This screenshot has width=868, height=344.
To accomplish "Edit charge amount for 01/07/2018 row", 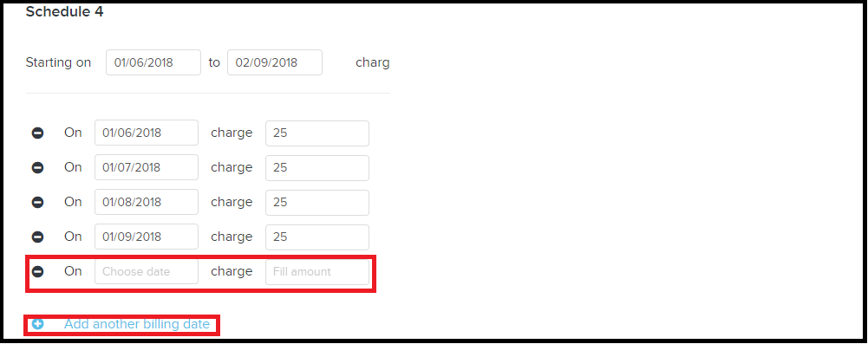I will pyautogui.click(x=317, y=167).
